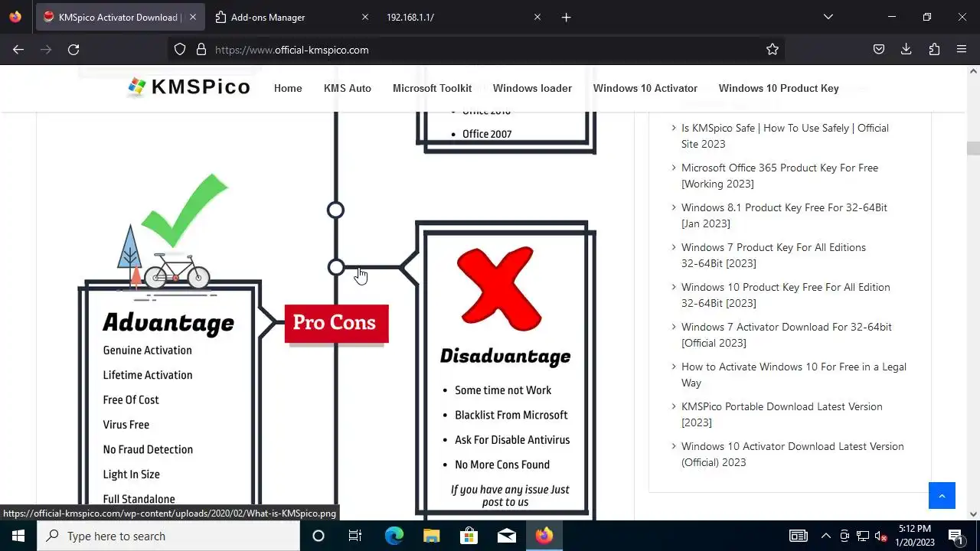980x551 pixels.
Task: Open the Microsoft Toolkit menu item
Action: pyautogui.click(x=432, y=88)
